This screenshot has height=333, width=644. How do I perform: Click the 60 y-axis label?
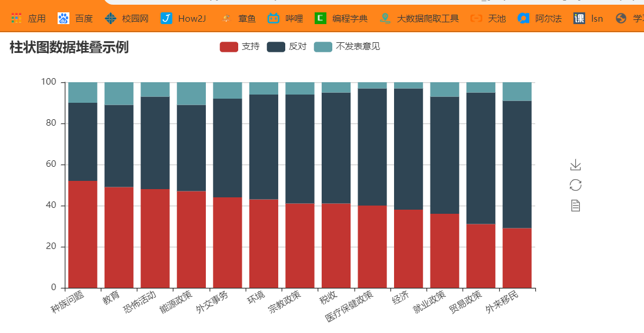point(51,164)
